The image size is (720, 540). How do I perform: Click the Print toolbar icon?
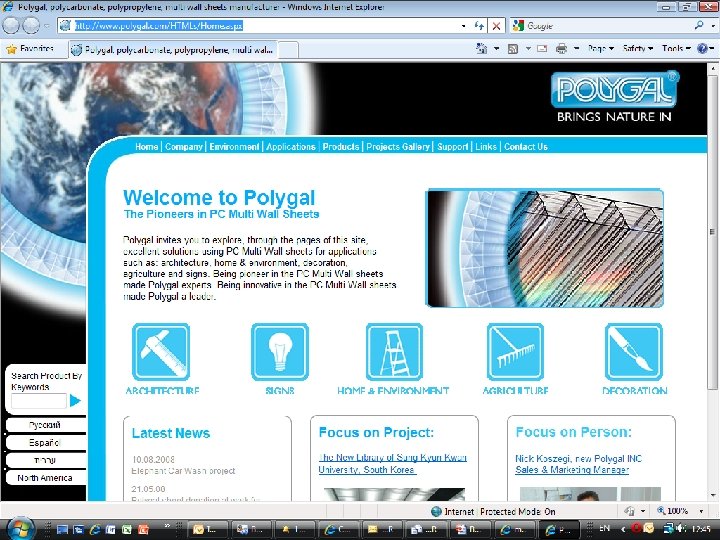561,48
